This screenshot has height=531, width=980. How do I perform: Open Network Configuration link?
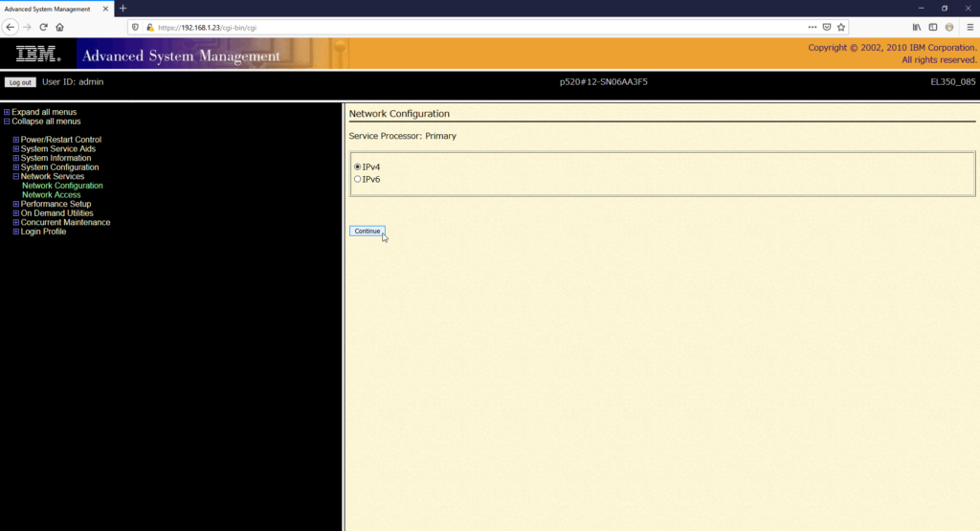pos(62,186)
